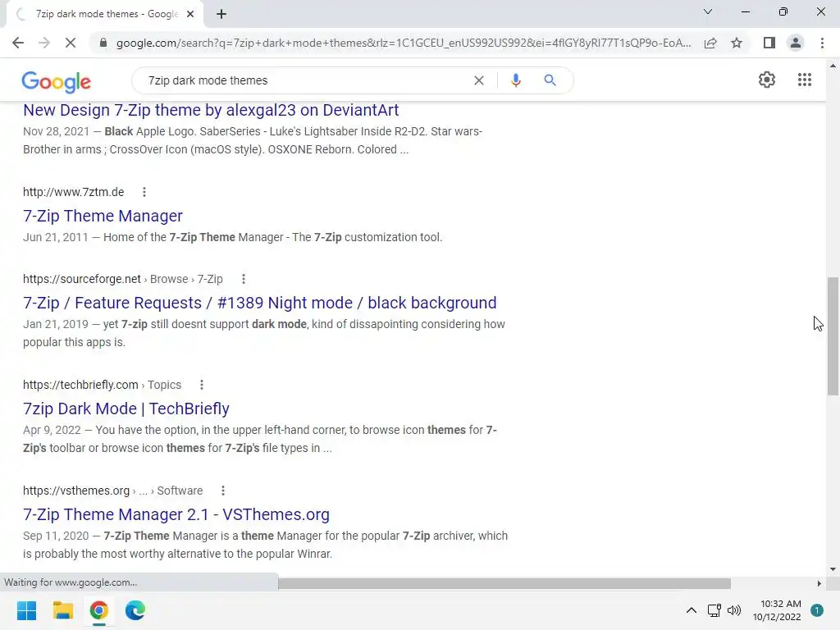Open File Explorer from taskbar

click(62, 610)
